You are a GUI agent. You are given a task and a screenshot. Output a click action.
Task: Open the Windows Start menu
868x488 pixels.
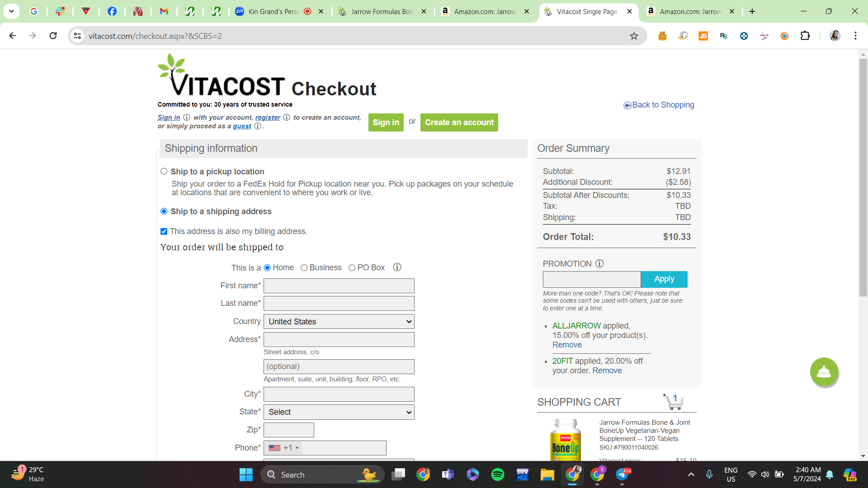pos(246,474)
